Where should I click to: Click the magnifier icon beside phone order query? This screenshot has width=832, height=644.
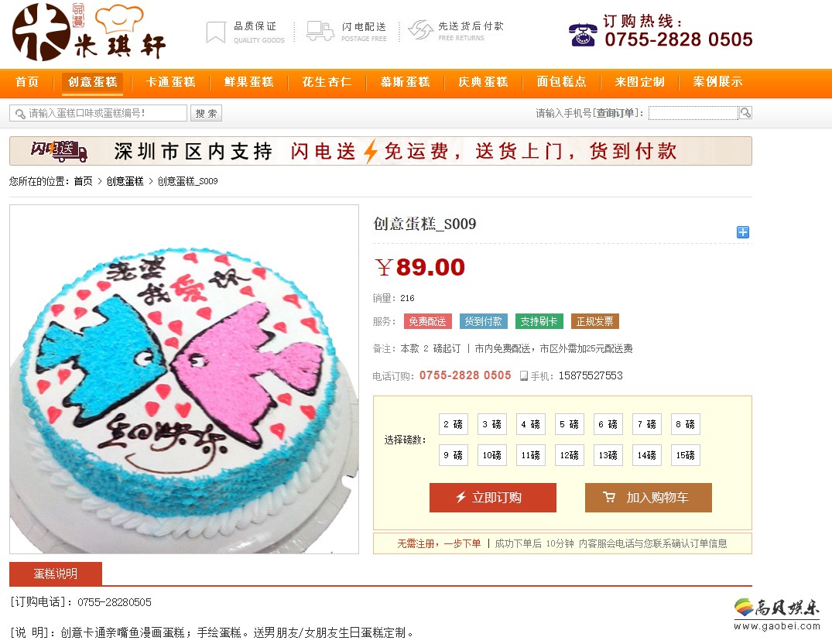point(745,112)
